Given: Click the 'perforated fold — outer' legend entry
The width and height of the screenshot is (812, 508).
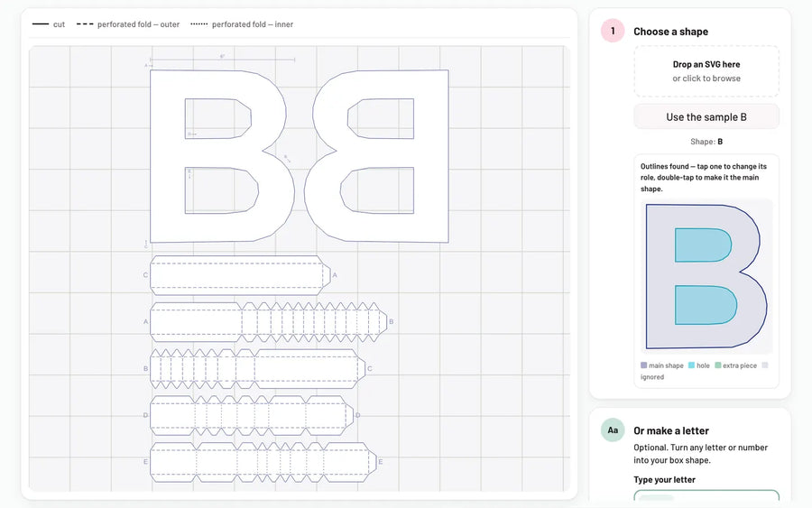Looking at the screenshot, I should pyautogui.click(x=128, y=24).
